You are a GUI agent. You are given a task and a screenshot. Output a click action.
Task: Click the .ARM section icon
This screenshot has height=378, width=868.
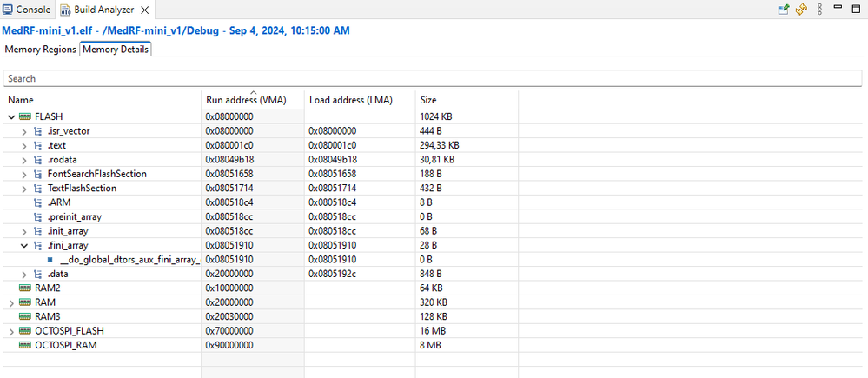pyautogui.click(x=37, y=202)
